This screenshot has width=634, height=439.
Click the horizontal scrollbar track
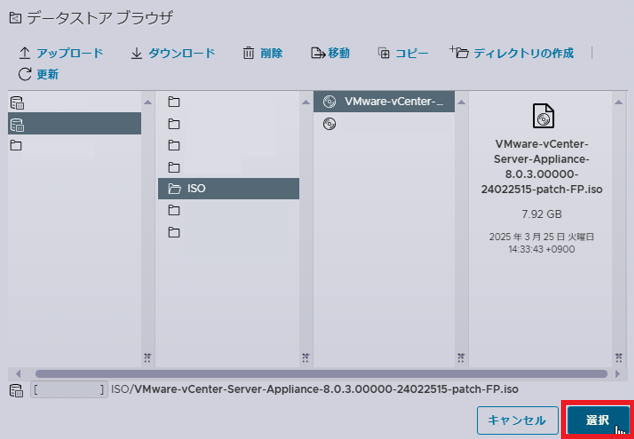pyautogui.click(x=300, y=374)
